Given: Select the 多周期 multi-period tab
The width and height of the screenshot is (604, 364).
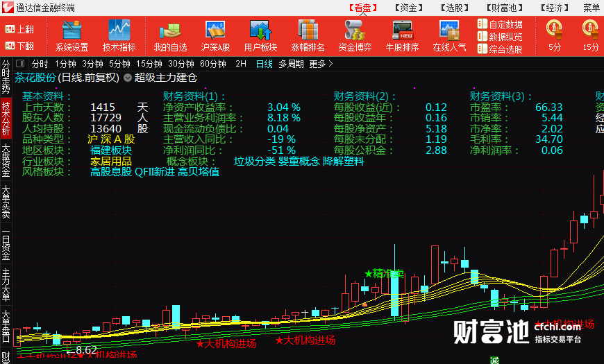Looking at the screenshot, I should 291,64.
